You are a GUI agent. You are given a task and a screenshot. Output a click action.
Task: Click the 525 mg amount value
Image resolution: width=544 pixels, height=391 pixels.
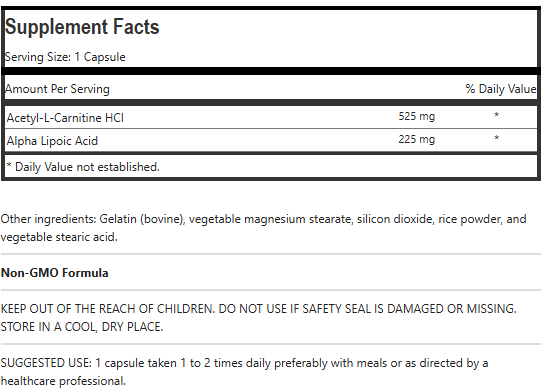coord(416,116)
